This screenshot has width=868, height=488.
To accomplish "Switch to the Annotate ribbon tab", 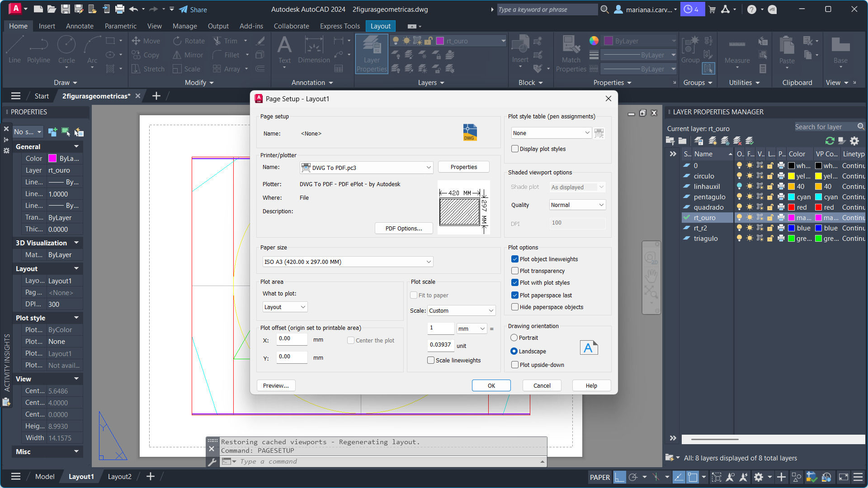I will [x=80, y=26].
